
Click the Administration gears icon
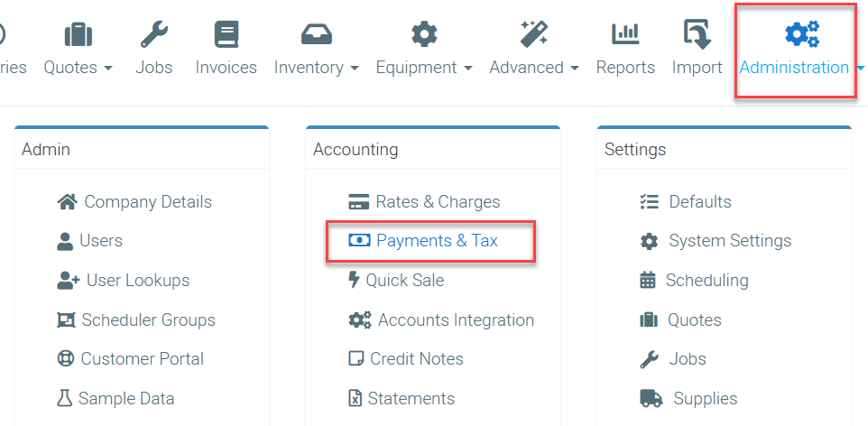click(801, 34)
